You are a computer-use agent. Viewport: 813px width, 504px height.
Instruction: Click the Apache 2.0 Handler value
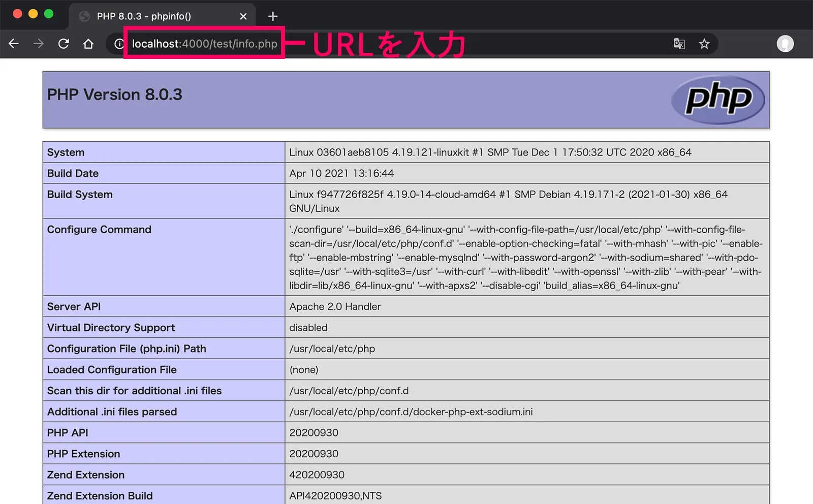coord(335,306)
